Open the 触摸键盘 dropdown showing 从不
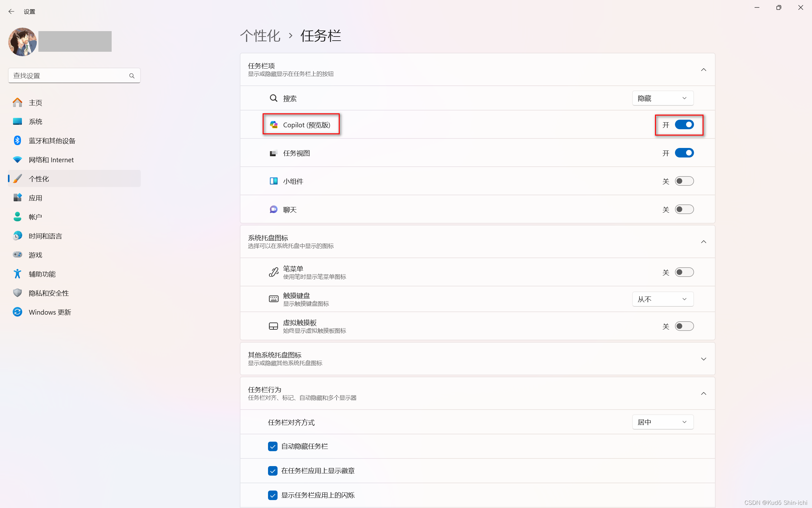Image resolution: width=812 pixels, height=508 pixels. [663, 299]
